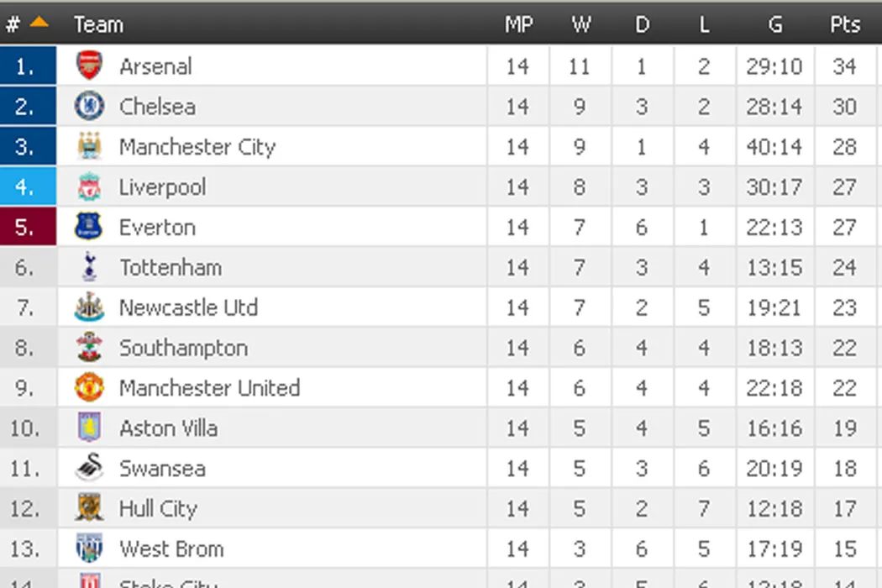Sort table by Pts column header
This screenshot has height=588, width=882.
tap(844, 24)
